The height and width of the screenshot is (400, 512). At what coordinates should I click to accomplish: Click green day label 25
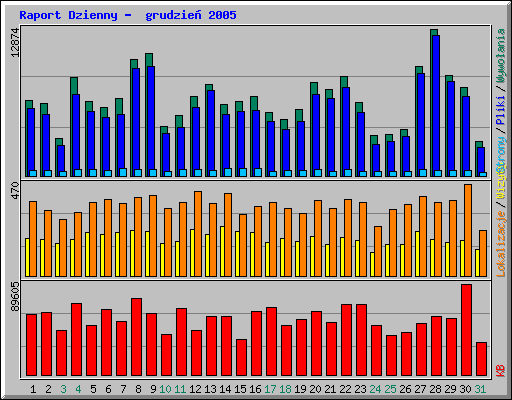click(390, 389)
